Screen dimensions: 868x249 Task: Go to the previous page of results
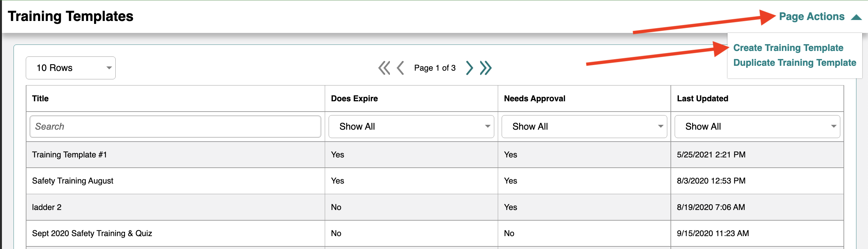click(x=400, y=68)
